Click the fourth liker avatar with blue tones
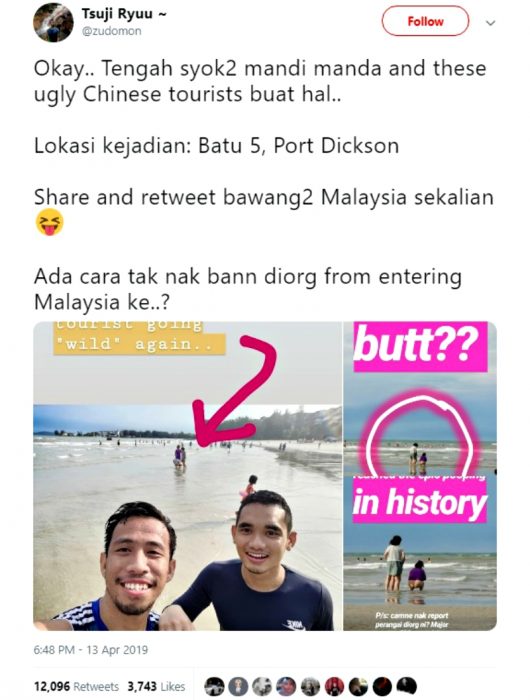Viewport: 530px width, 700px height. [286, 687]
